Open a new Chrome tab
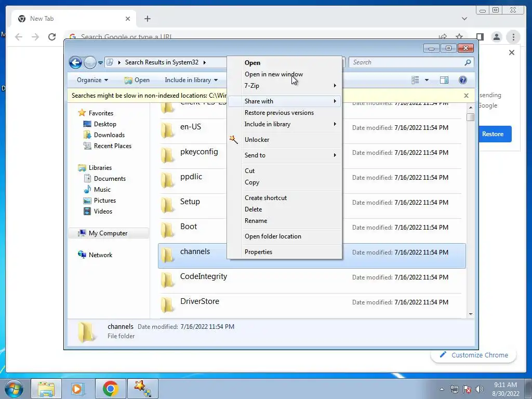Viewport: 532px width, 399px height. coord(147,19)
